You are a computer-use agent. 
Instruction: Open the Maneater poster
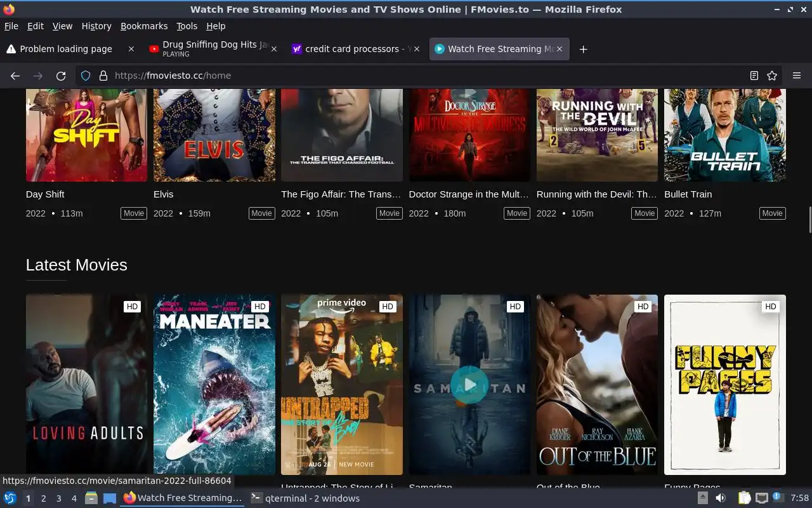coord(214,385)
